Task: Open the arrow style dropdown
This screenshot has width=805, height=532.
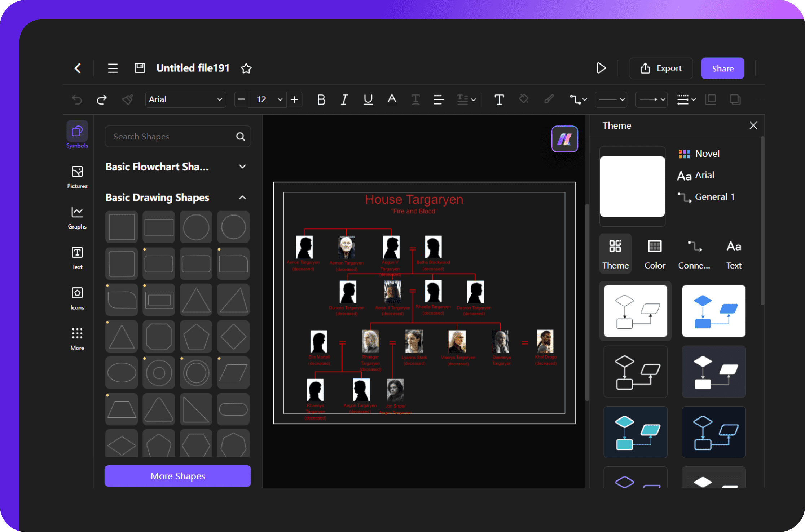Action: pos(651,99)
